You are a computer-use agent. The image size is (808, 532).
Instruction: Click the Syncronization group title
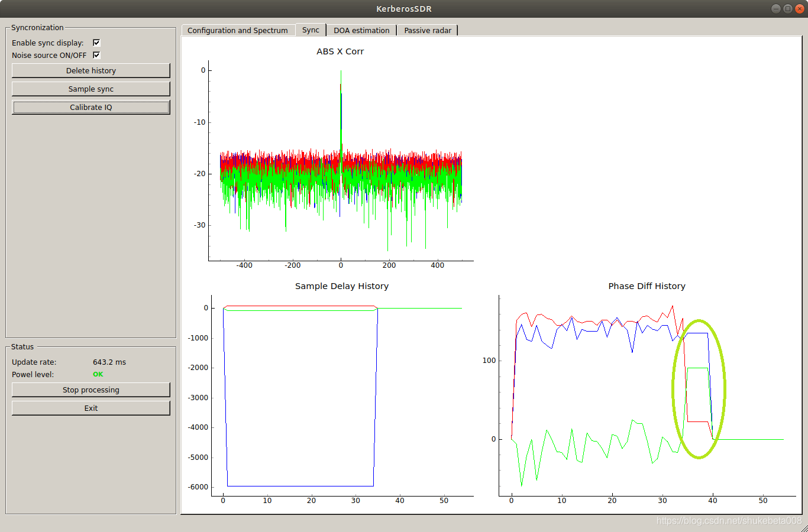click(x=37, y=27)
